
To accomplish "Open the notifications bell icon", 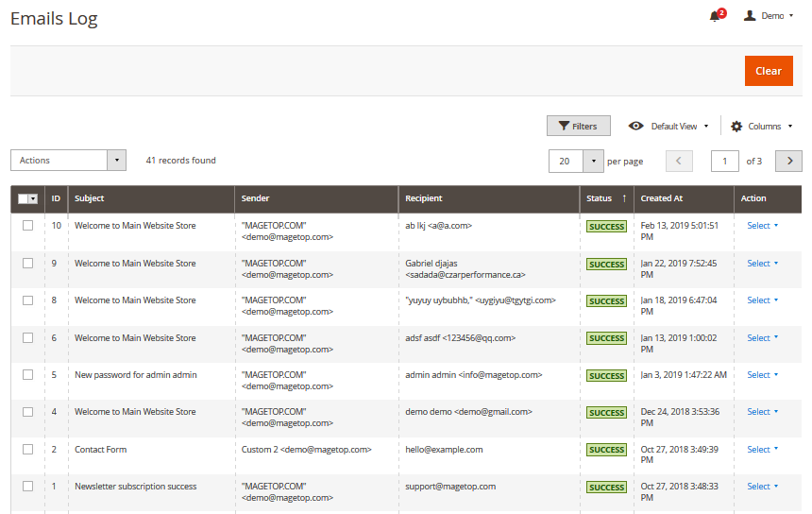I will coord(715,16).
